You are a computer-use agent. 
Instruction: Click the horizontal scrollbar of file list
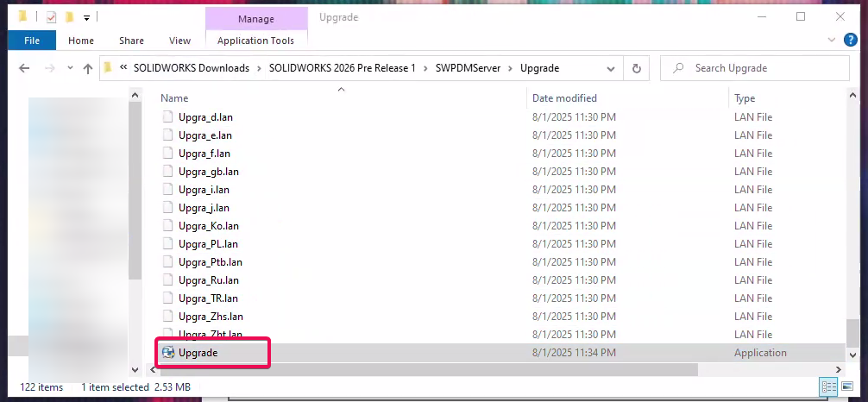click(x=431, y=369)
